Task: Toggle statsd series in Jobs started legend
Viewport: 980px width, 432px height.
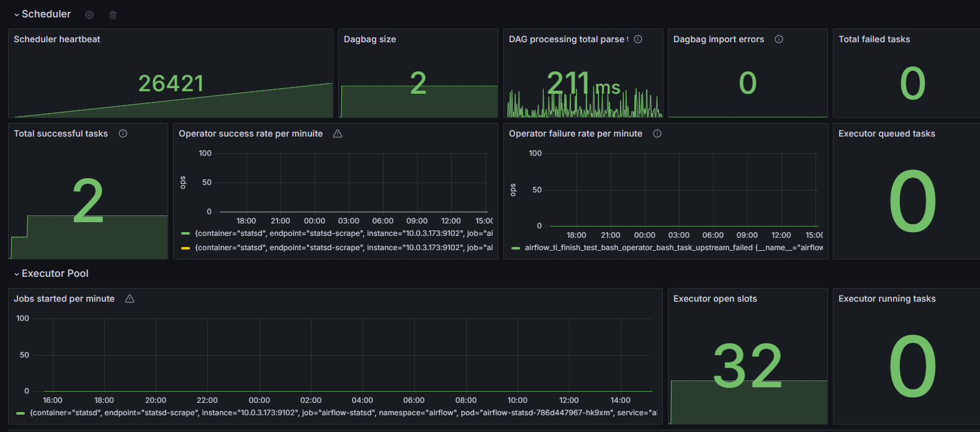Action: click(x=337, y=413)
